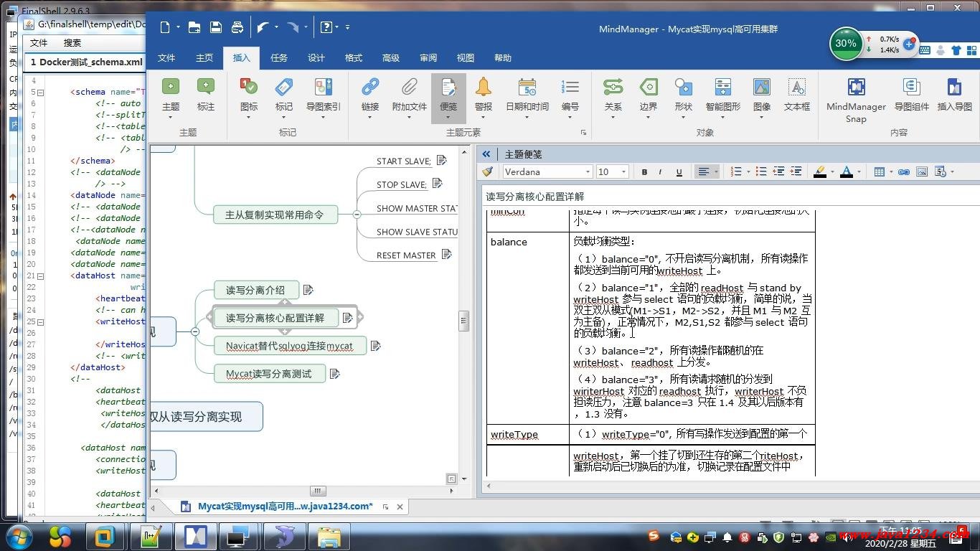Select topic Navicat替代sqlyog连接mycat

point(290,346)
